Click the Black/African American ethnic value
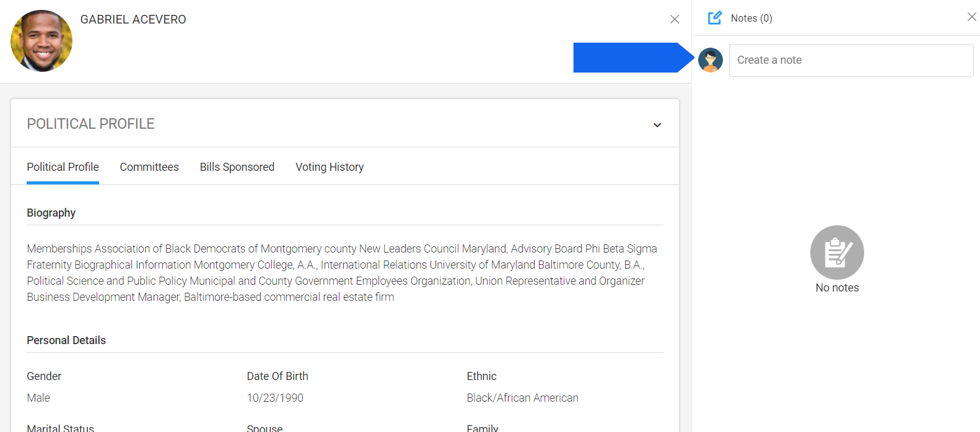The height and width of the screenshot is (432, 980). 522,398
